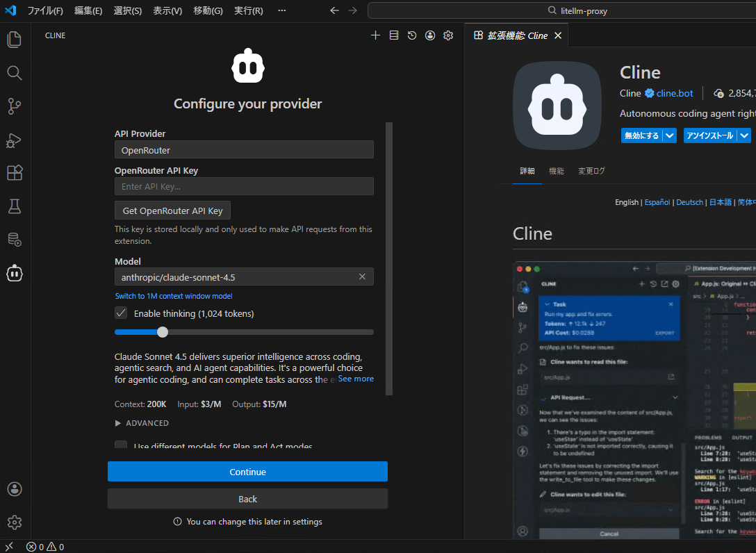
Task: Click Get OpenRouter API Key button
Action: [172, 211]
